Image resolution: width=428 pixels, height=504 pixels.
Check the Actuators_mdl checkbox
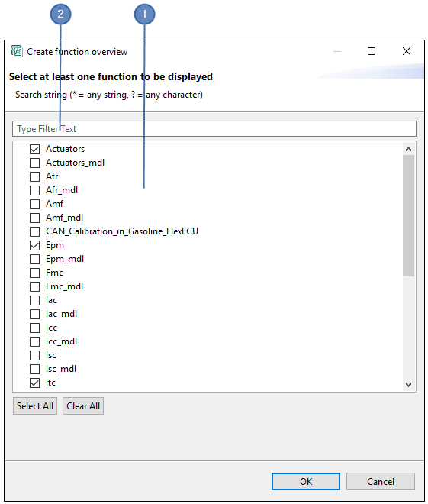(34, 163)
